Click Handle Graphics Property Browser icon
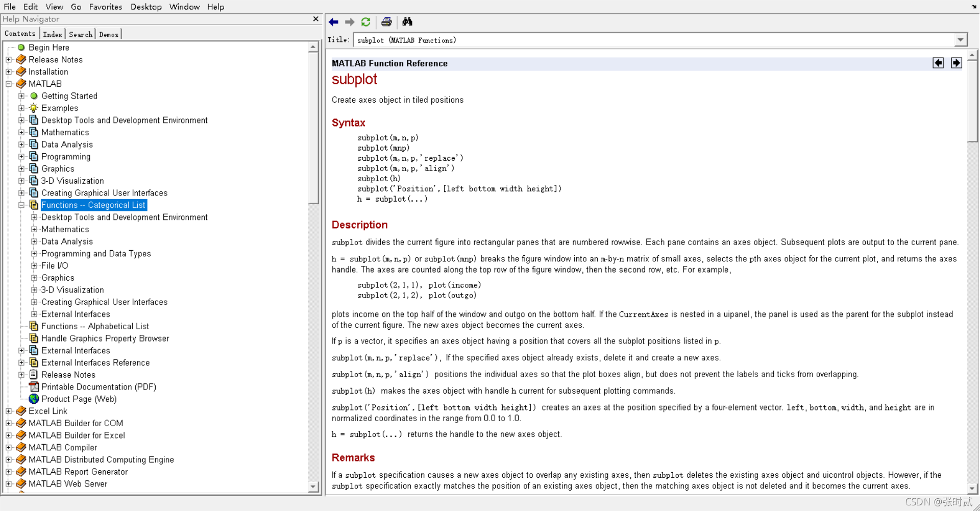The width and height of the screenshot is (980, 511). (x=34, y=338)
